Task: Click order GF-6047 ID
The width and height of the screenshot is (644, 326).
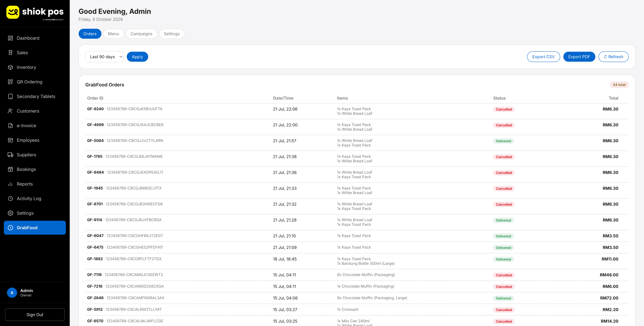Action: click(95, 236)
